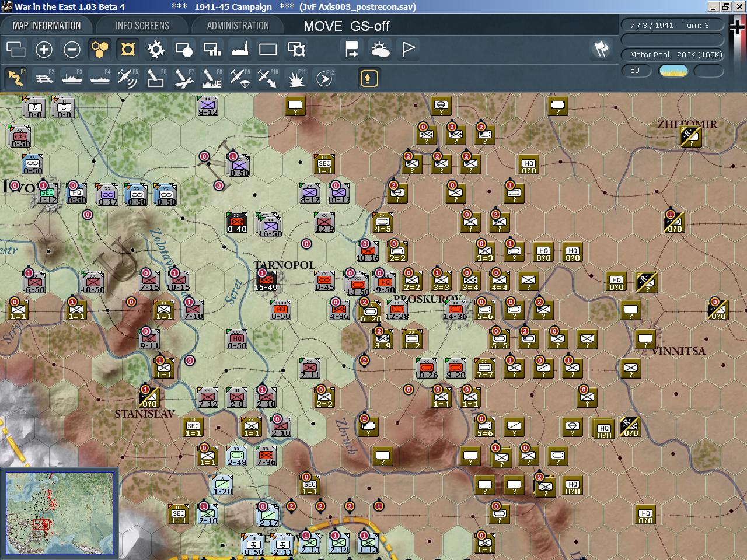Select Move mode (F1) icon
Screen dimensions: 747x560
click(x=16, y=78)
